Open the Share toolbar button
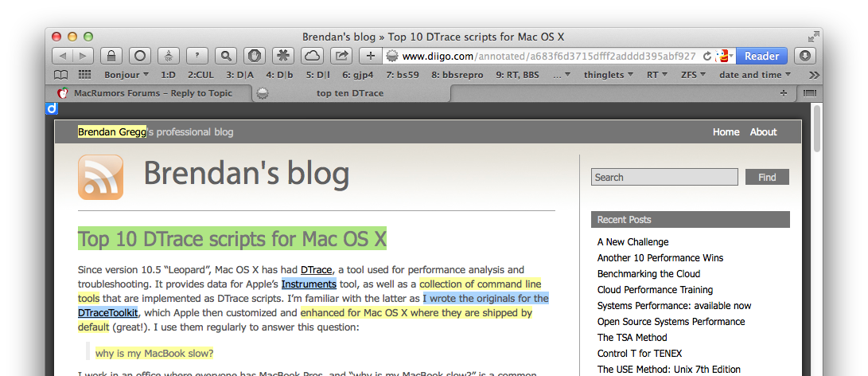The width and height of the screenshot is (868, 376). pyautogui.click(x=341, y=56)
